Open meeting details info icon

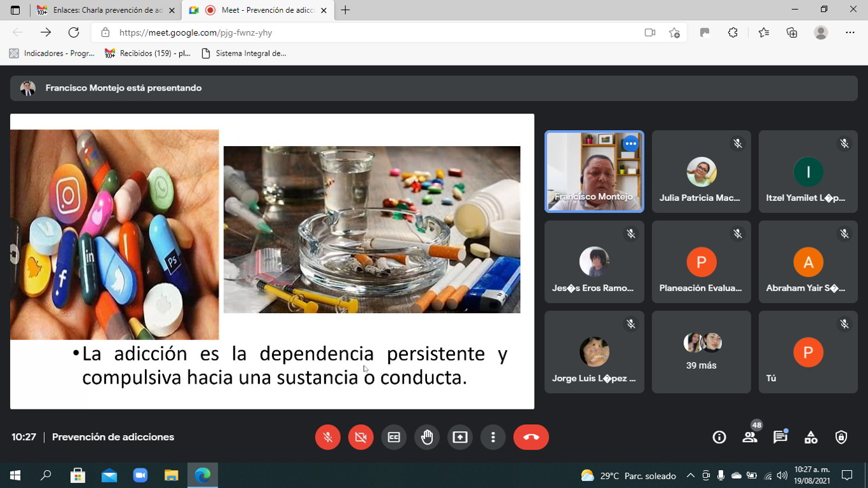[719, 437]
